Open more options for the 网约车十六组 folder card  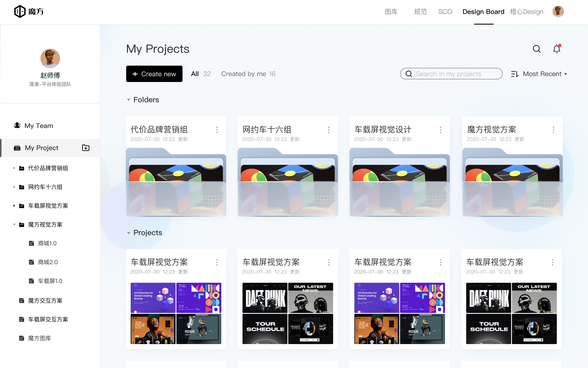pos(329,130)
